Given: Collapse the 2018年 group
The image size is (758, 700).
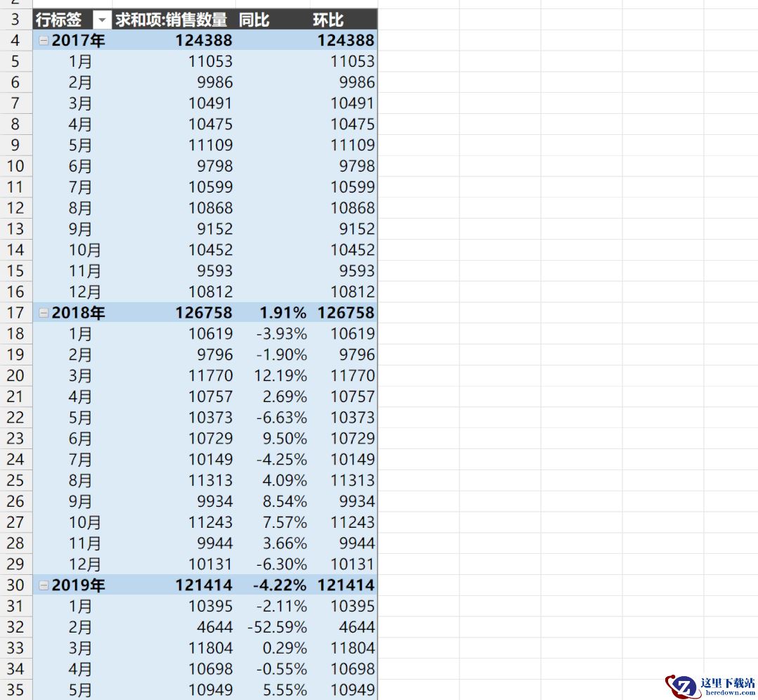Looking at the screenshot, I should tap(44, 313).
